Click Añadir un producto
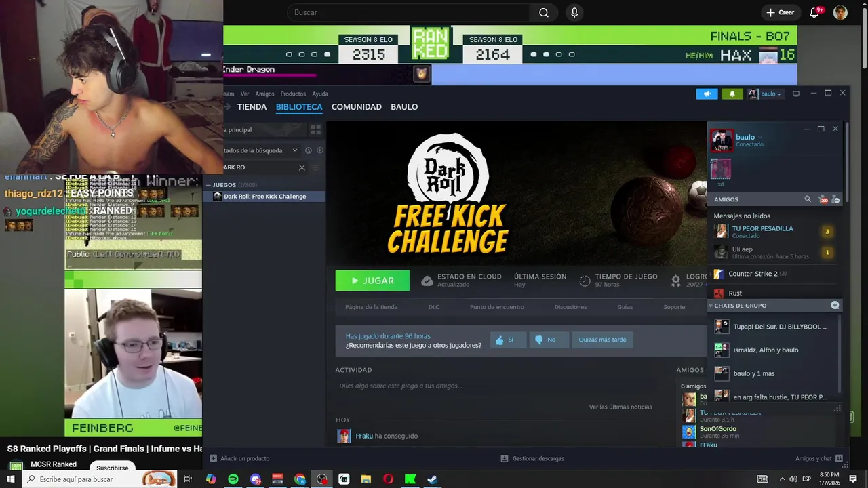 (x=239, y=458)
